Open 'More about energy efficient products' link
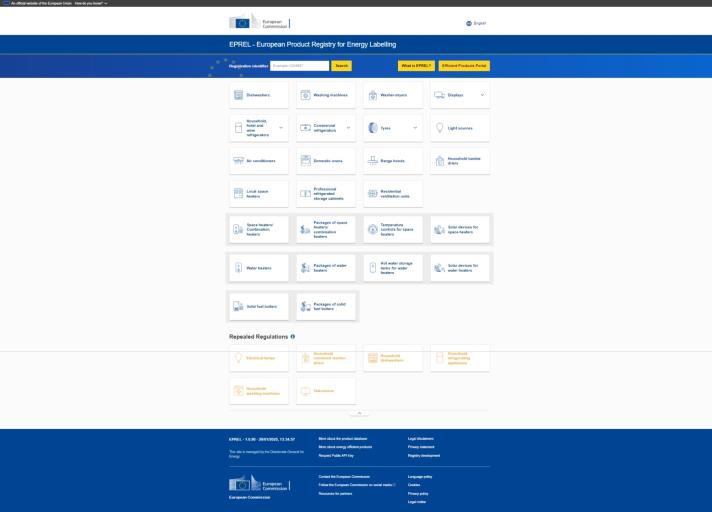The height and width of the screenshot is (512, 712). (345, 447)
